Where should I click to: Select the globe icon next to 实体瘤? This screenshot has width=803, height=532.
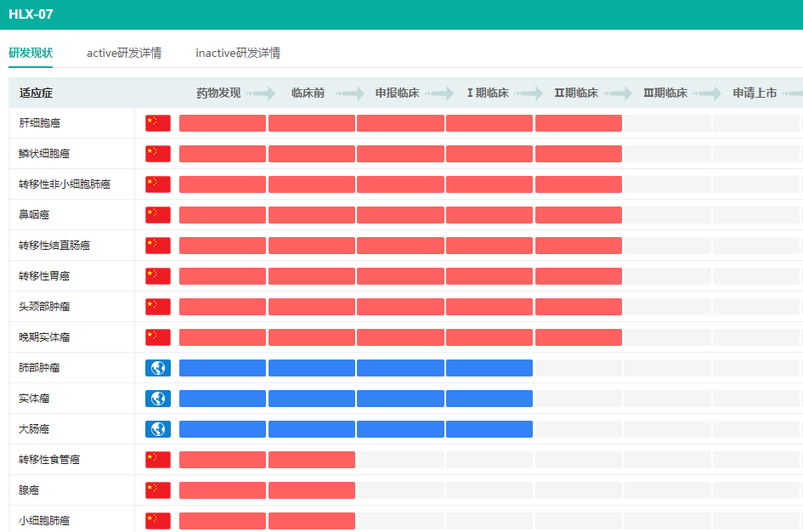point(157,399)
